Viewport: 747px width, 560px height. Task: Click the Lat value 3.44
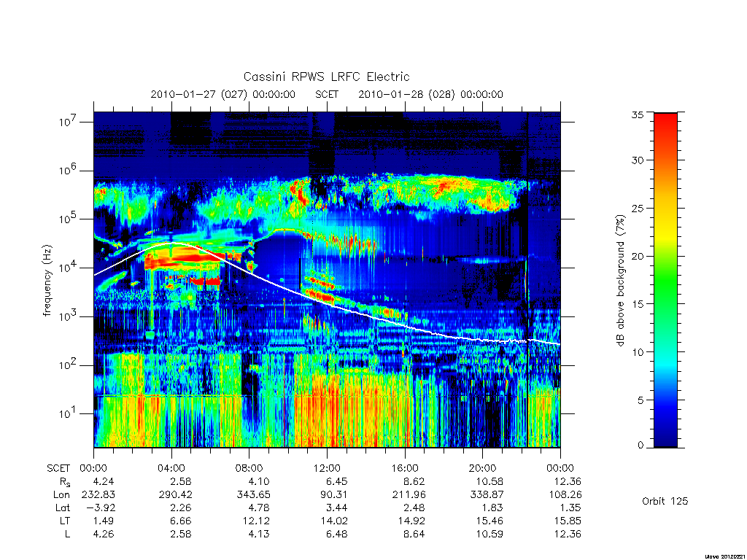click(x=336, y=508)
